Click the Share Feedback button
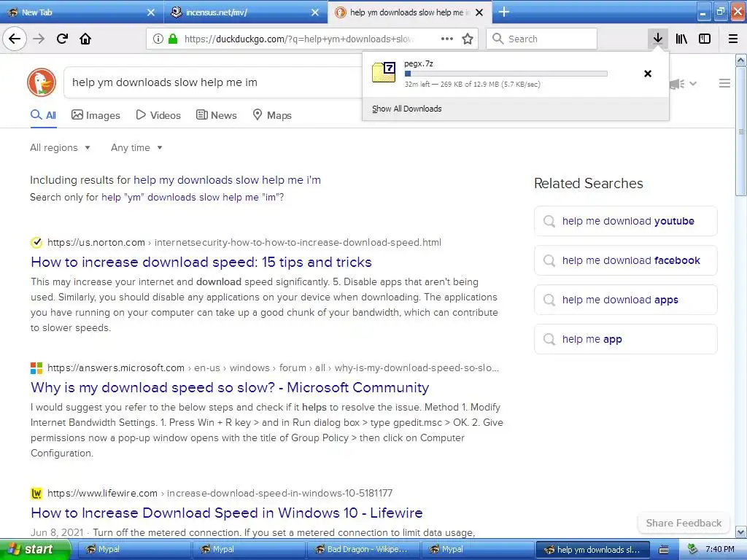Screen dimensions: 747x560 click(x=684, y=523)
